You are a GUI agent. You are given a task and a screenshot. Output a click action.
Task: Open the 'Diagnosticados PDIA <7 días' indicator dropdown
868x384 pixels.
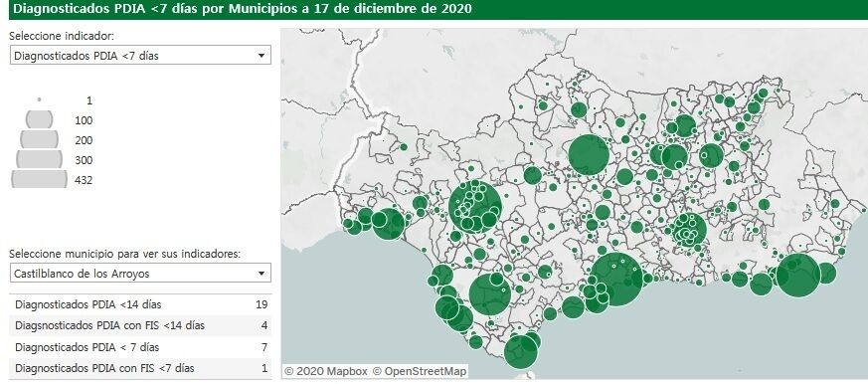140,55
